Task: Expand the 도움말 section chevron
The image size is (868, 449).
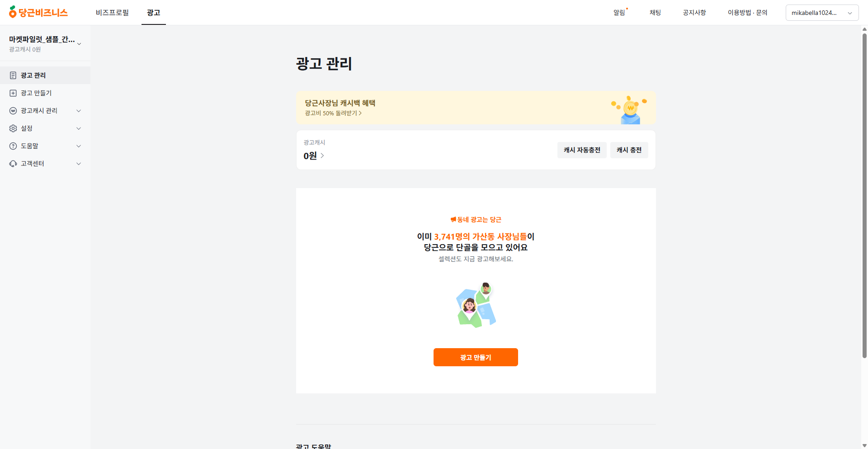Action: pyautogui.click(x=79, y=146)
